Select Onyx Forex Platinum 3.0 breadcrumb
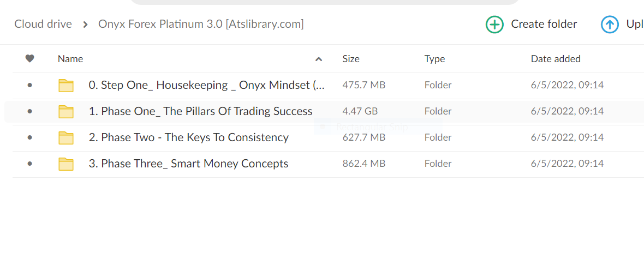This screenshot has height=253, width=644. (201, 24)
